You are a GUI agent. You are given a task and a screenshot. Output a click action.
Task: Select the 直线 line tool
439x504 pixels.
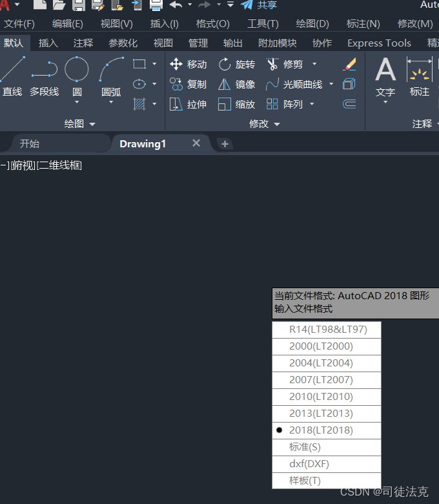[x=12, y=76]
